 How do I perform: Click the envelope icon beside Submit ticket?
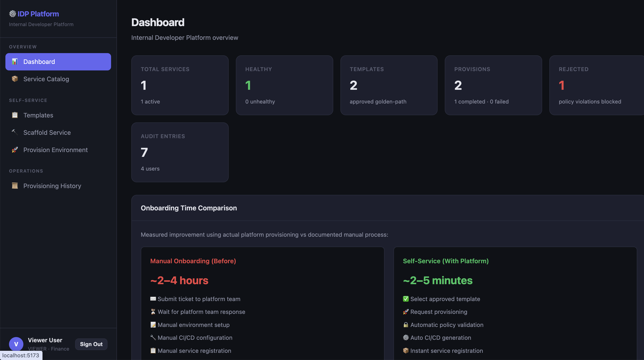tap(153, 299)
